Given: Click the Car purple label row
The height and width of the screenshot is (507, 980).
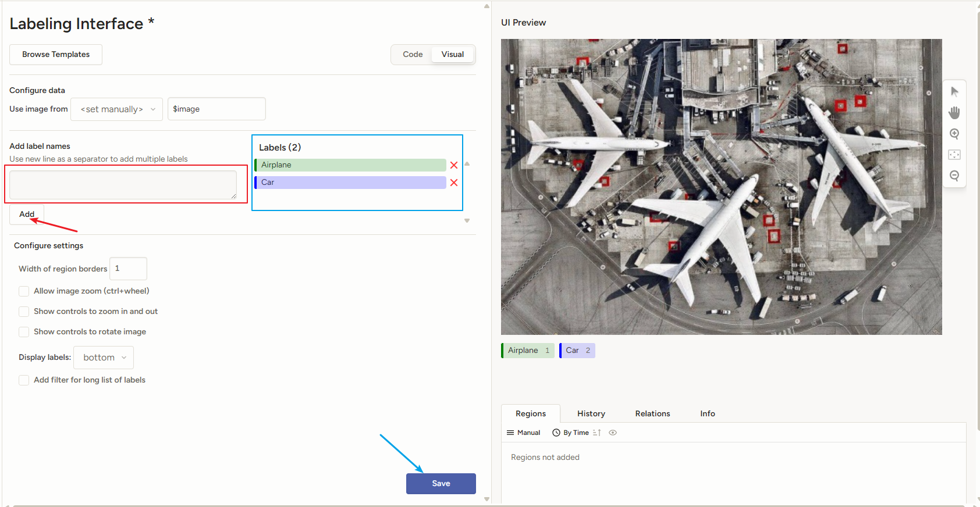Looking at the screenshot, I should [x=350, y=183].
